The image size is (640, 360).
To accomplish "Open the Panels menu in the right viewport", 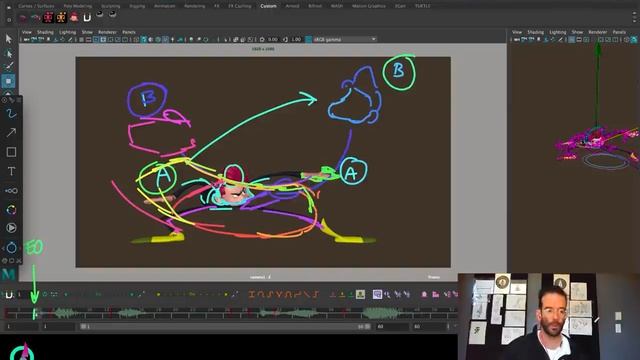I will coord(619,32).
